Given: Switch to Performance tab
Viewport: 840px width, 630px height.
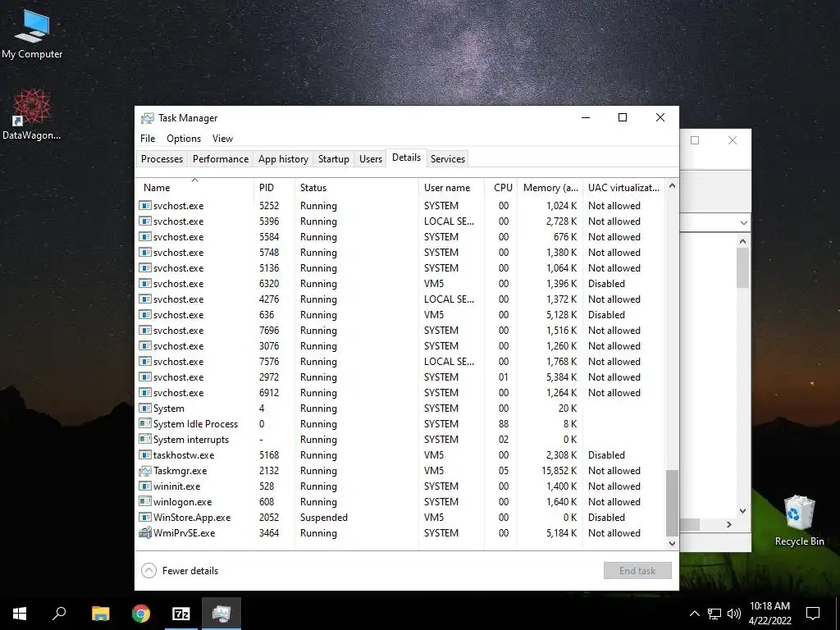Looking at the screenshot, I should click(x=221, y=159).
